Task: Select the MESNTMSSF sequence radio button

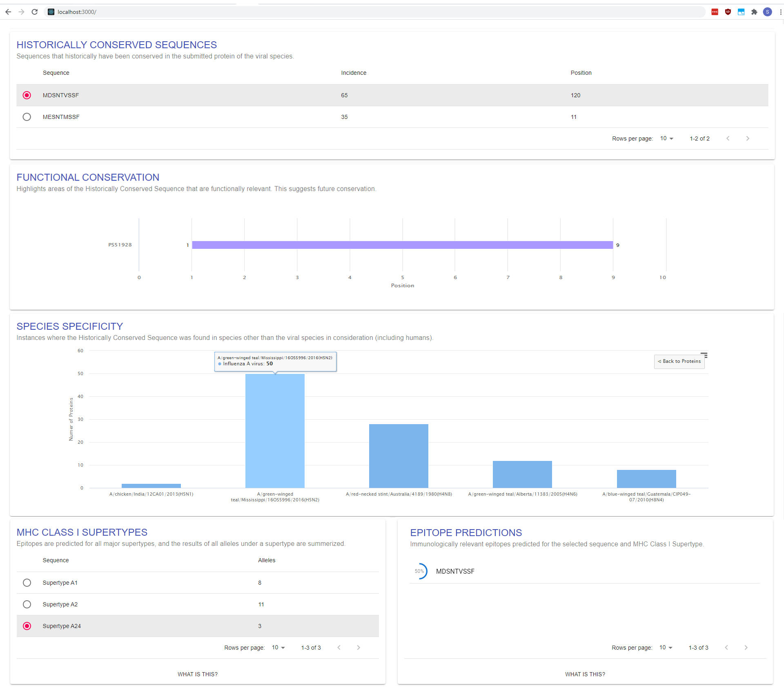Action: pyautogui.click(x=27, y=117)
